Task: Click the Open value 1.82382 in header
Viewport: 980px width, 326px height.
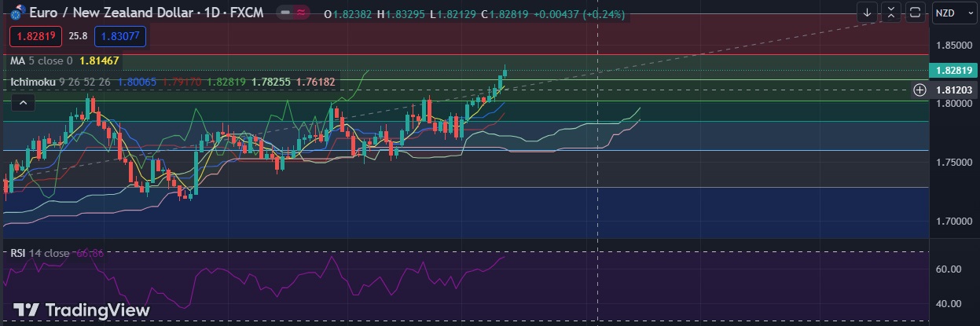Action: pos(354,13)
